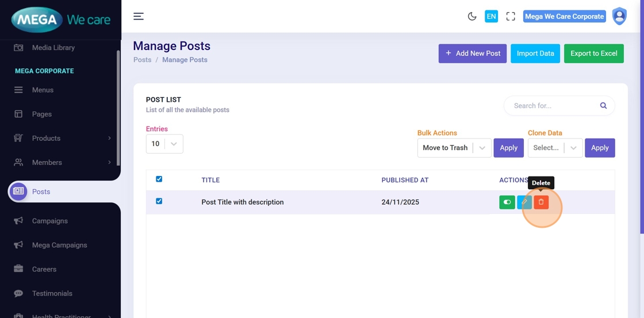644x318 pixels.
Task: Enter fullscreen mode using the expand icon
Action: tap(511, 16)
